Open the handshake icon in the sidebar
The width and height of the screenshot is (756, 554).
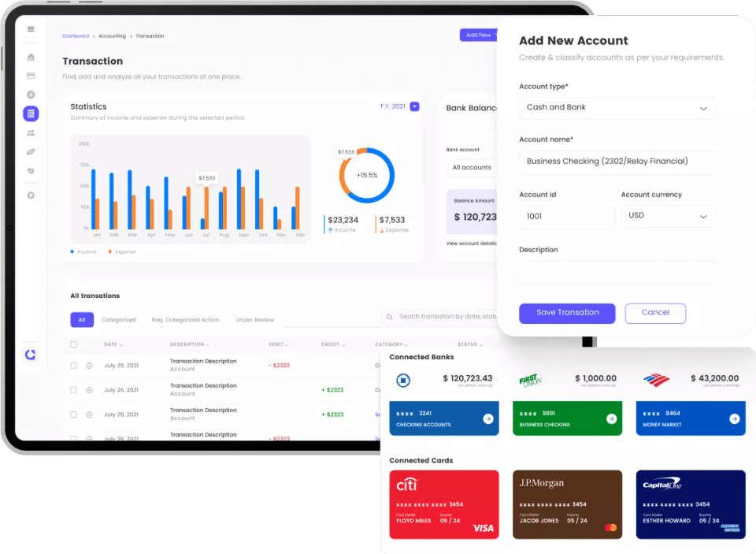[x=31, y=151]
